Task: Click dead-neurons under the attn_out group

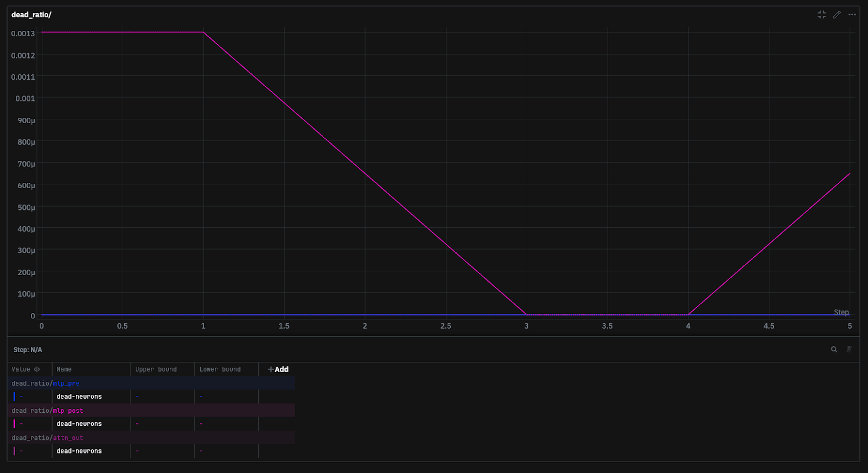Action: [79, 451]
